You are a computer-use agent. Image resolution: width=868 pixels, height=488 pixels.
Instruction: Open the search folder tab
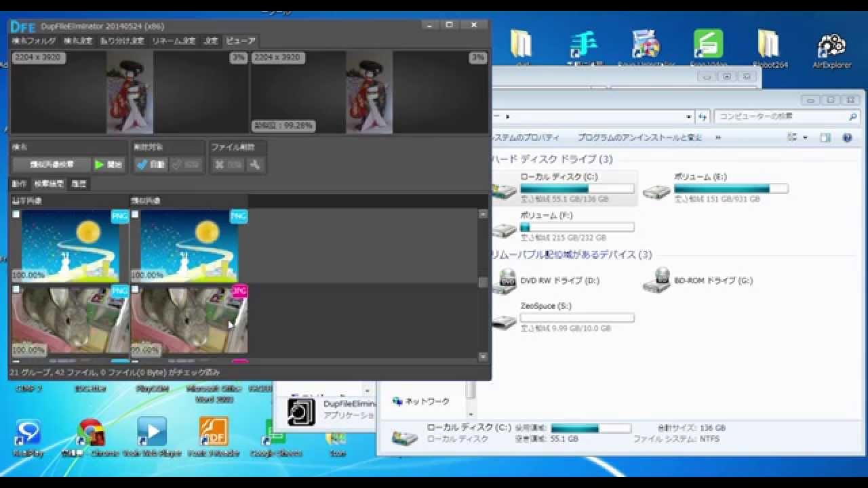pos(35,41)
